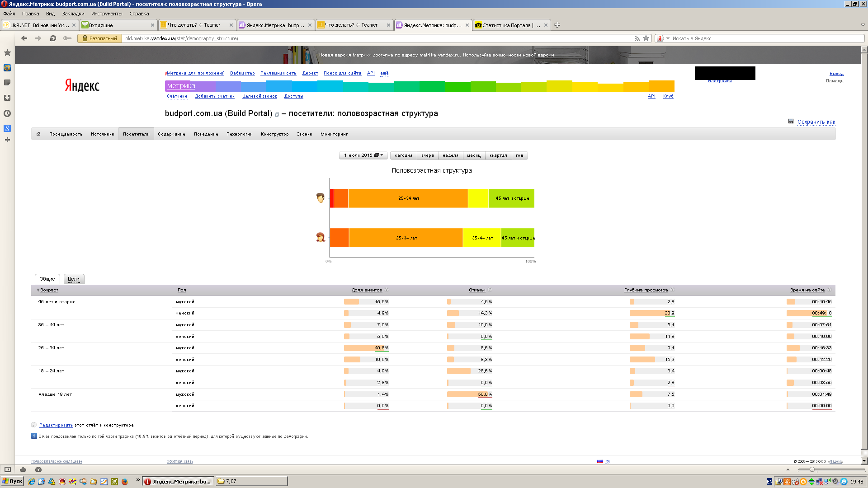The width and height of the screenshot is (868, 488).
Task: Open the Downloads panel in Opera sidebar
Action: (7, 98)
